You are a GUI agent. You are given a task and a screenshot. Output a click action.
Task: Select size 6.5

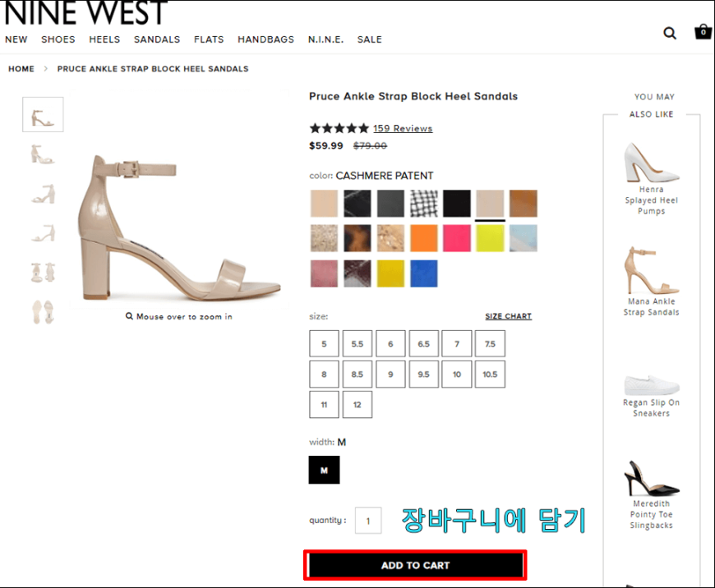423,343
